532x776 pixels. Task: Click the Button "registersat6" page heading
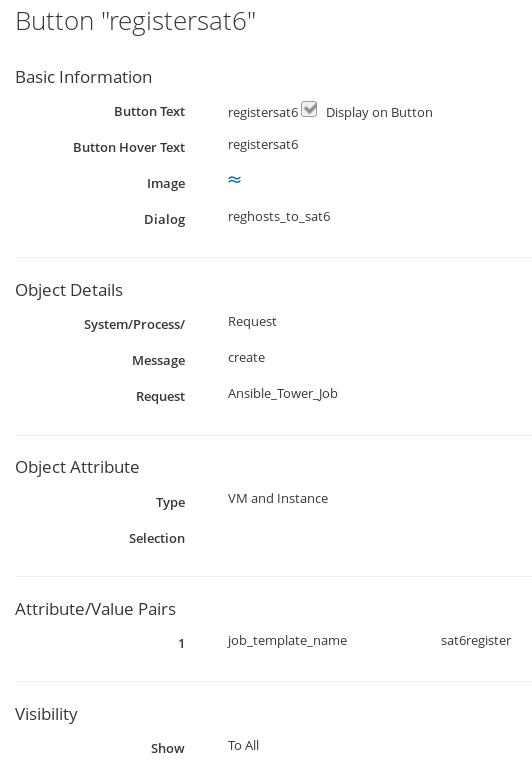click(136, 21)
